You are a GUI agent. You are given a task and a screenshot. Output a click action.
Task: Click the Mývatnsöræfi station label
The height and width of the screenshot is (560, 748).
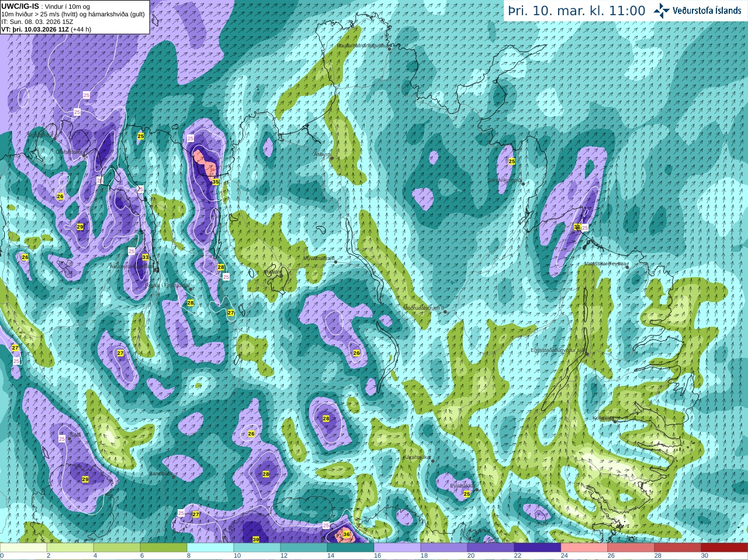[x=319, y=258]
